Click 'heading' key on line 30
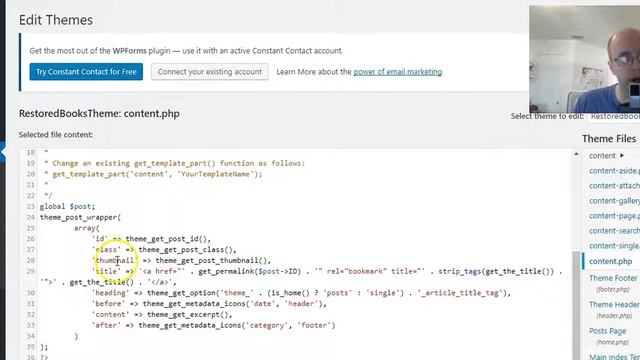 (x=110, y=293)
